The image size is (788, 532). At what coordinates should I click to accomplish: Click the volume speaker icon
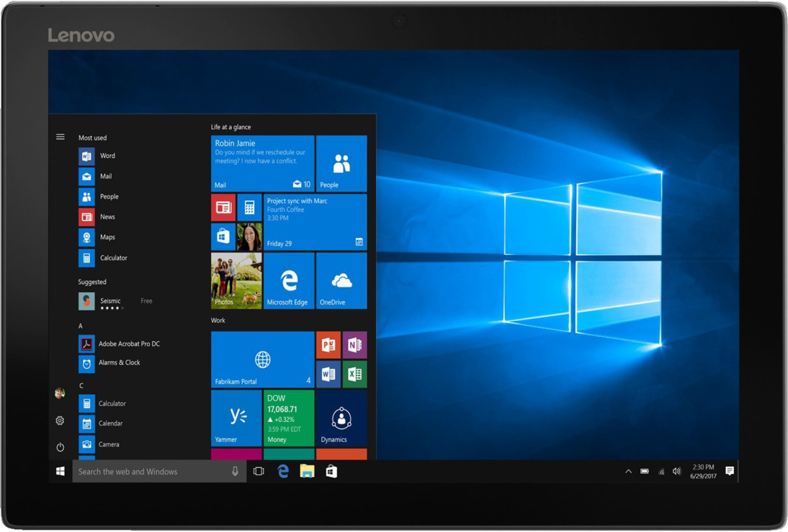point(677,472)
